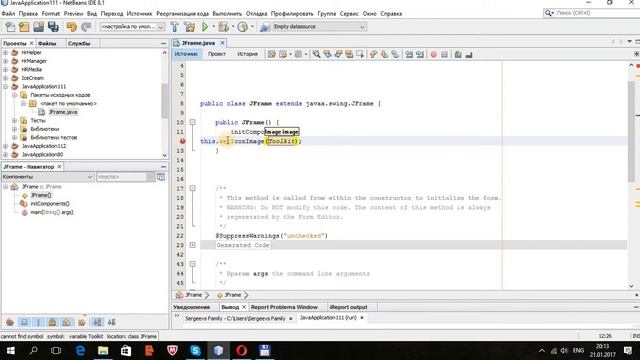Click the Comment icon in editor toolbar
Image resolution: width=640 pixels, height=360 pixels.
pos(458,54)
